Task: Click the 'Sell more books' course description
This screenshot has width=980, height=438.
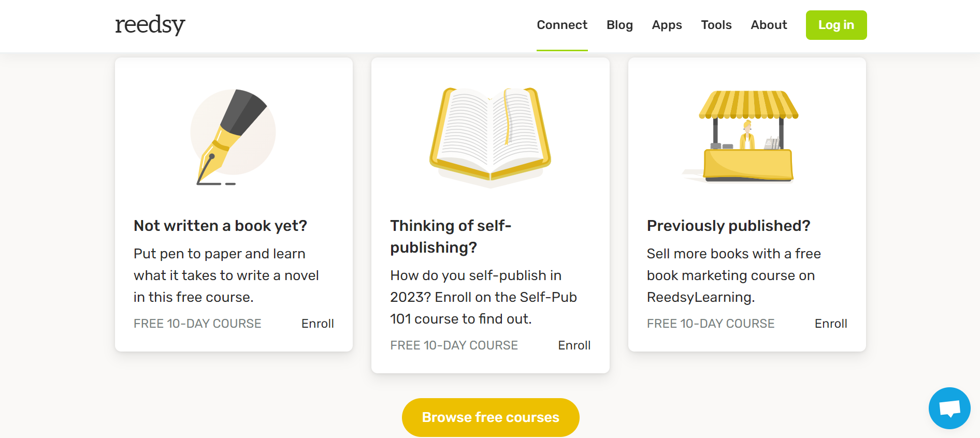Action: tap(733, 275)
